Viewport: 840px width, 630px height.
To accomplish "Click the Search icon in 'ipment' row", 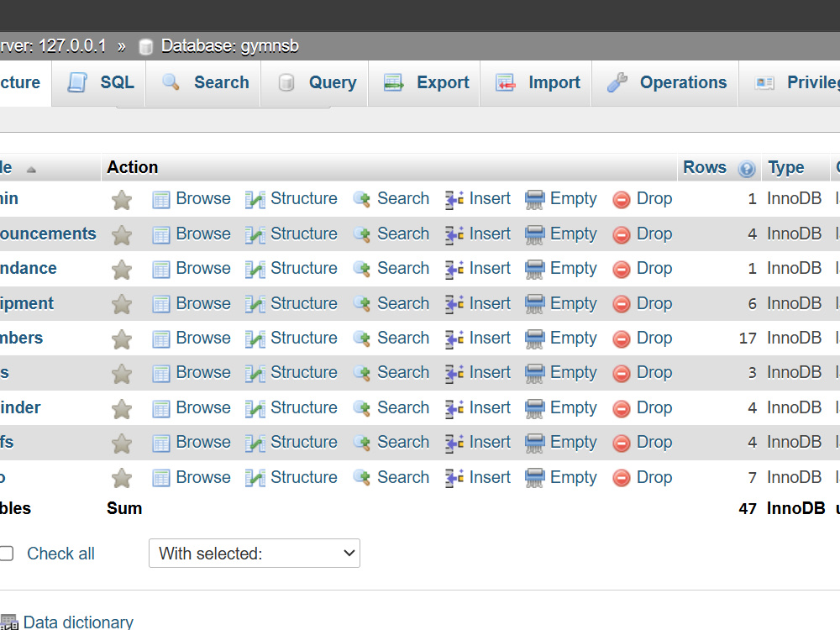I will tap(362, 304).
